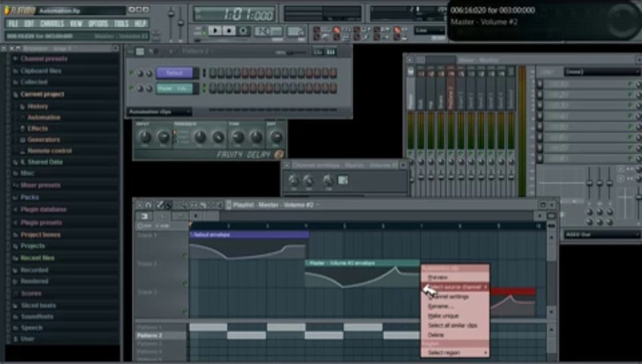The image size is (642, 364).
Task: Toggle mute LED on fadeout channel
Action: tap(132, 73)
